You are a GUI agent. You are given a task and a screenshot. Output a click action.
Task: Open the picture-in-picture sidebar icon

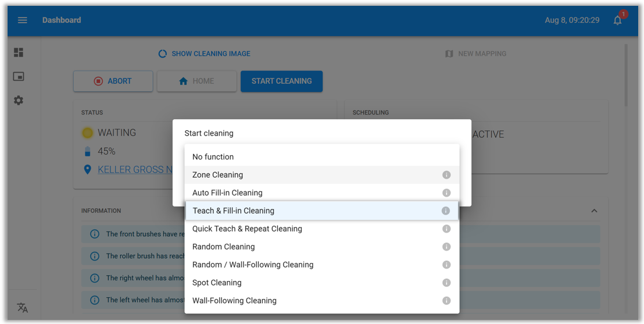coord(19,76)
